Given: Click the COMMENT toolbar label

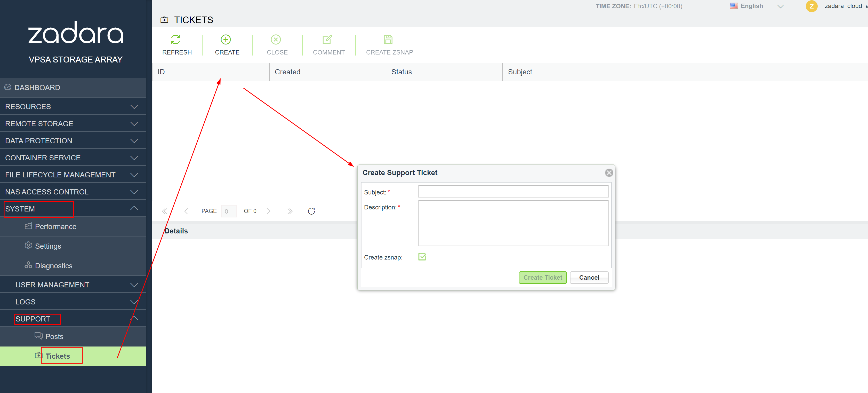Looking at the screenshot, I should [x=328, y=52].
